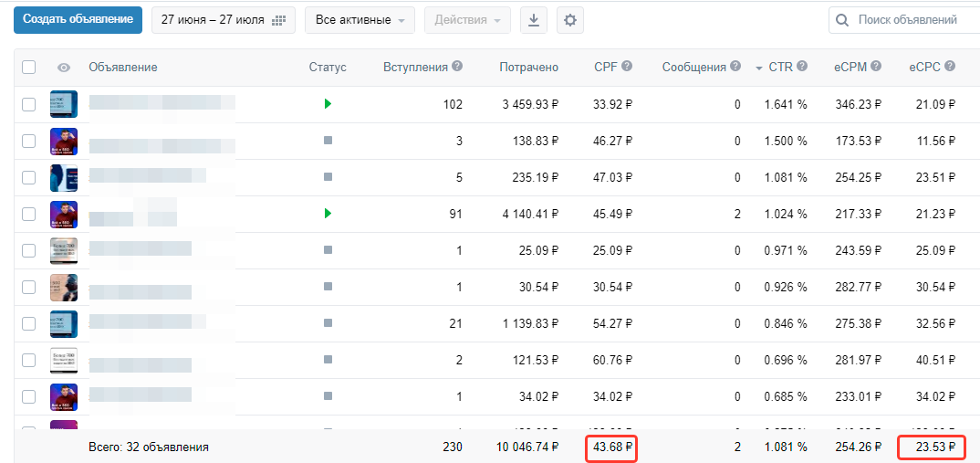The width and height of the screenshot is (980, 463).
Task: Open settings via the gear icon
Action: pos(569,20)
